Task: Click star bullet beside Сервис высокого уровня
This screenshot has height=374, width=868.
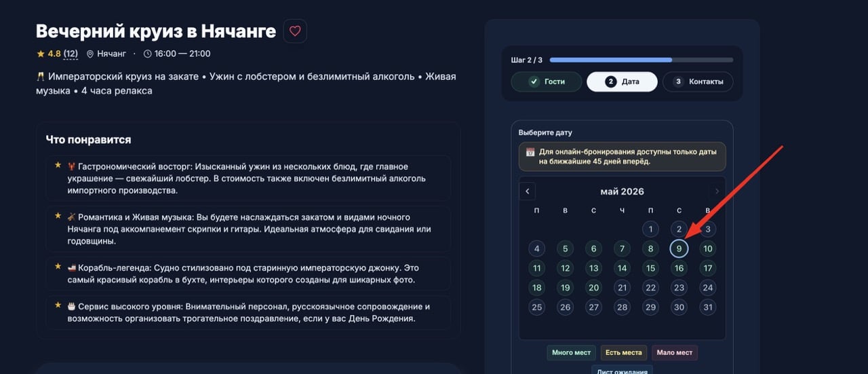Action: coord(58,305)
